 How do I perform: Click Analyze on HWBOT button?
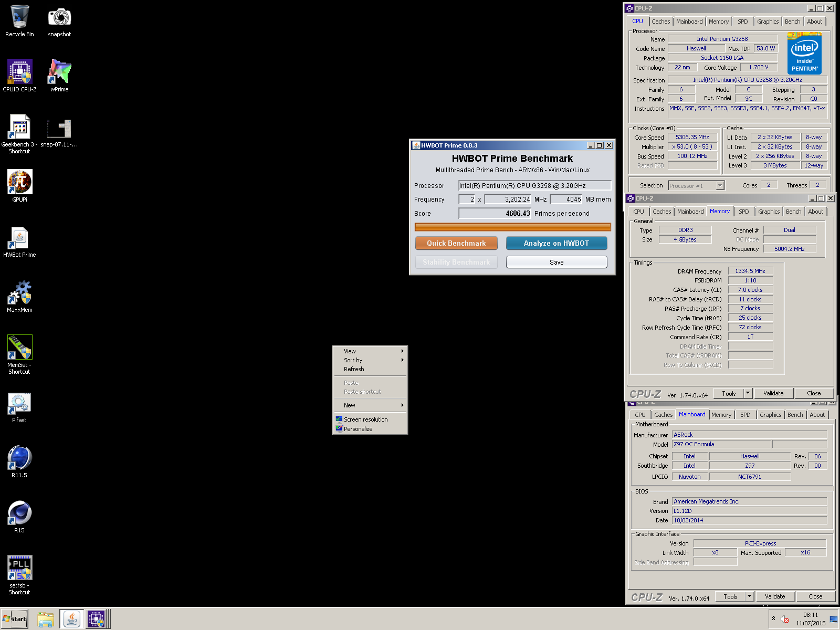(556, 243)
